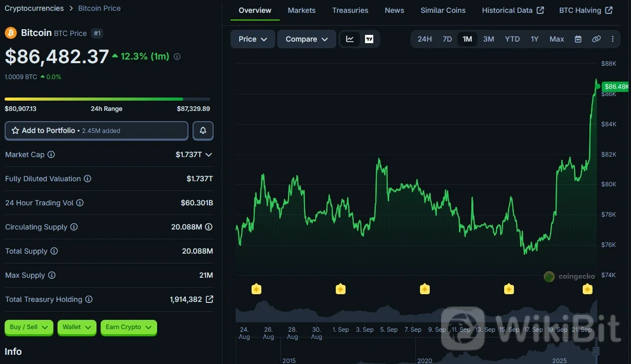This screenshot has width=631, height=364.
Task: Click the $86,482.37 price value
Action: 57,56
